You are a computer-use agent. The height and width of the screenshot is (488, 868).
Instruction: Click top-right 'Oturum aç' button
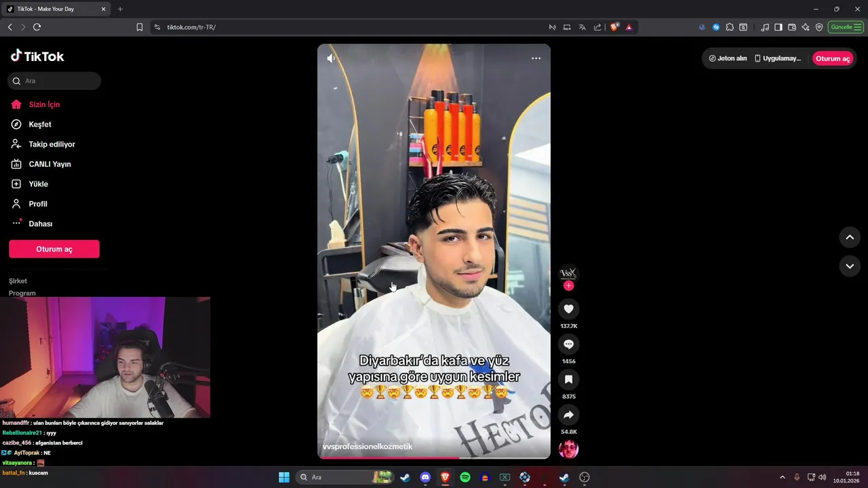click(833, 58)
